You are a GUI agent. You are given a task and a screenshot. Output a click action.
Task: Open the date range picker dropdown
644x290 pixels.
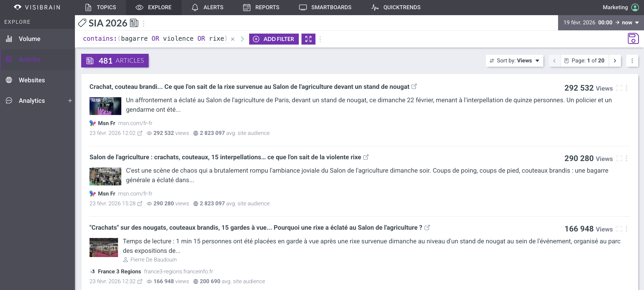point(637,23)
